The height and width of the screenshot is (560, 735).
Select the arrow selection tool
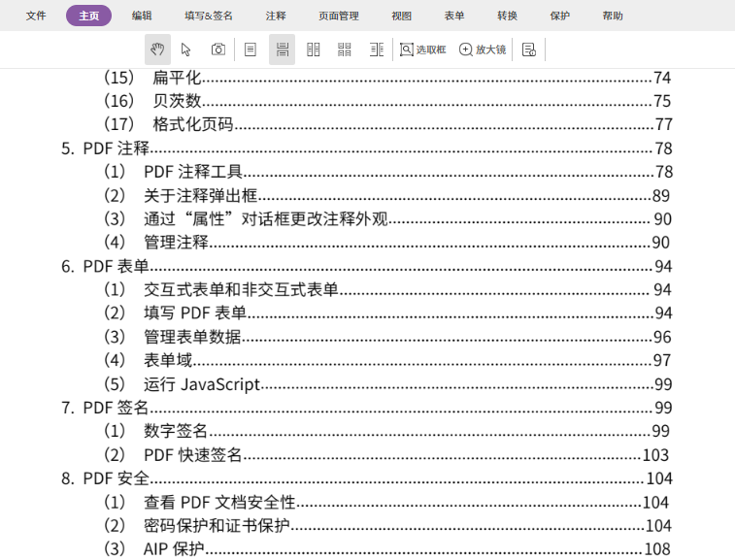(186, 49)
